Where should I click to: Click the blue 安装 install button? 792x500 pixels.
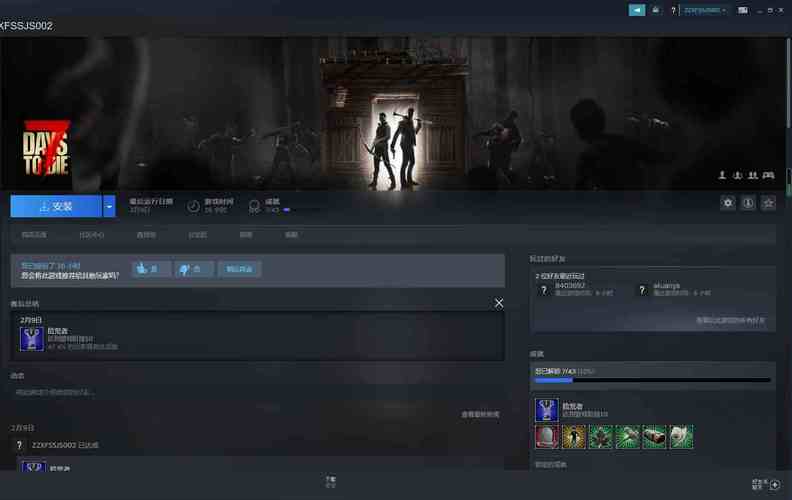click(x=56, y=207)
